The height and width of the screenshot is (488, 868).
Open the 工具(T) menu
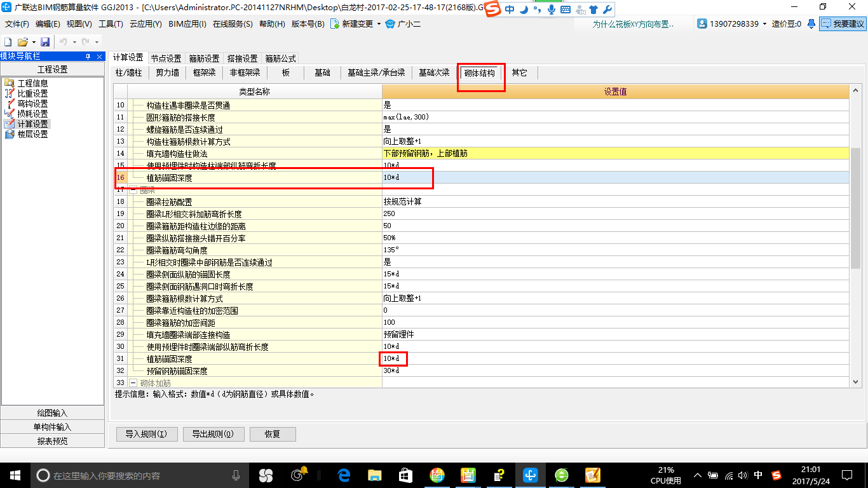coord(111,24)
